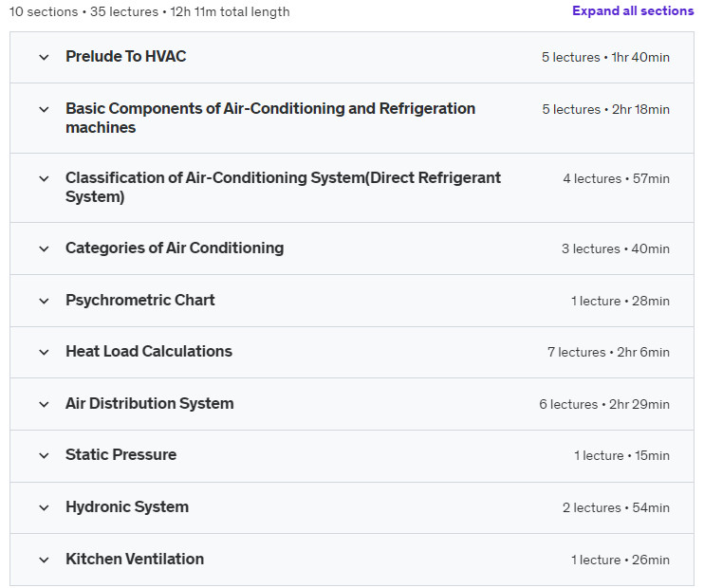Click the '2 lectures • 54min' text

tap(616, 507)
